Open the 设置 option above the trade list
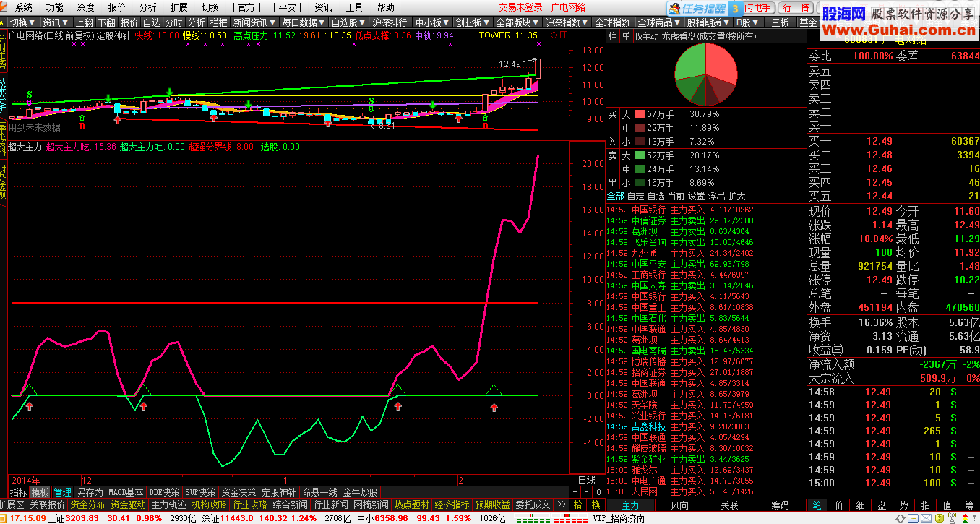The height and width of the screenshot is (524, 980). (696, 196)
